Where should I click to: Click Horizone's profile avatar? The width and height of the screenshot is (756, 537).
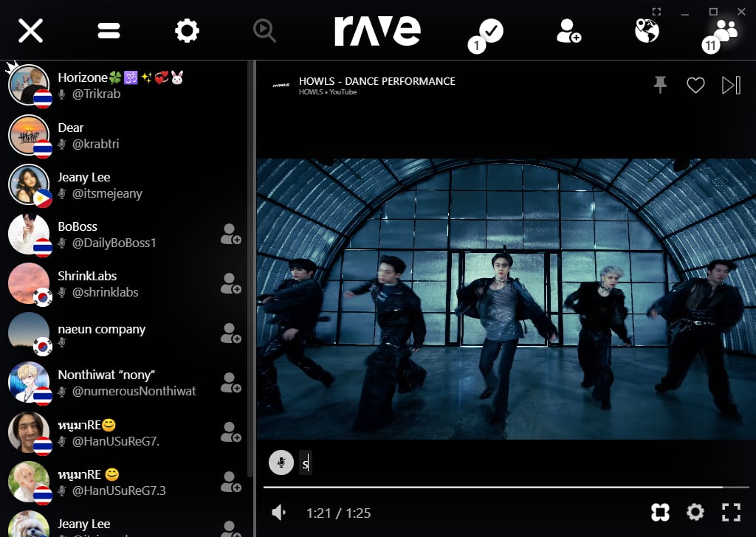point(29,86)
